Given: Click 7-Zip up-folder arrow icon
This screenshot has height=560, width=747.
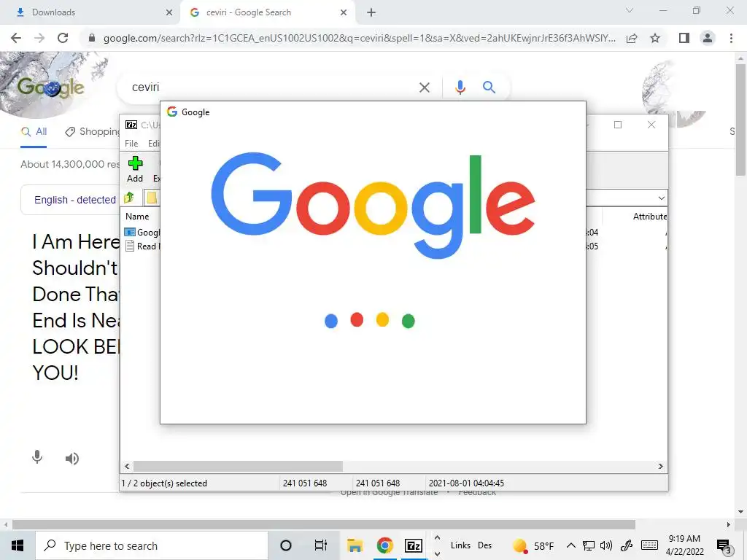Looking at the screenshot, I should coord(128,198).
